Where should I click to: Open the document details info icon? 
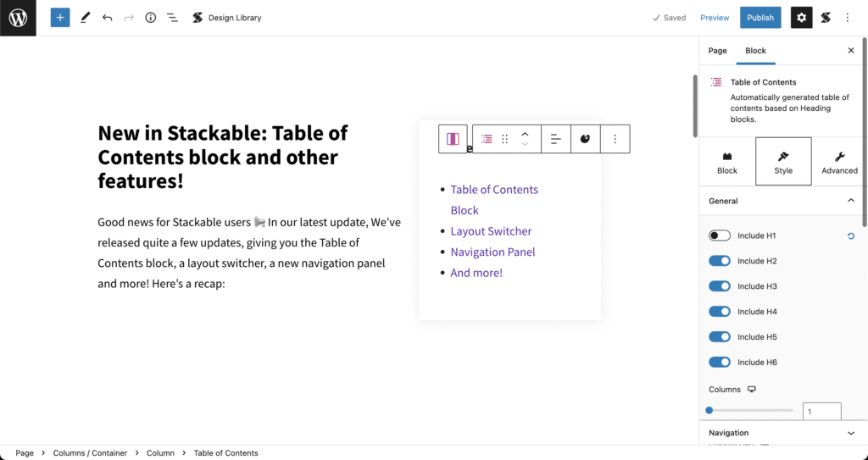(151, 18)
